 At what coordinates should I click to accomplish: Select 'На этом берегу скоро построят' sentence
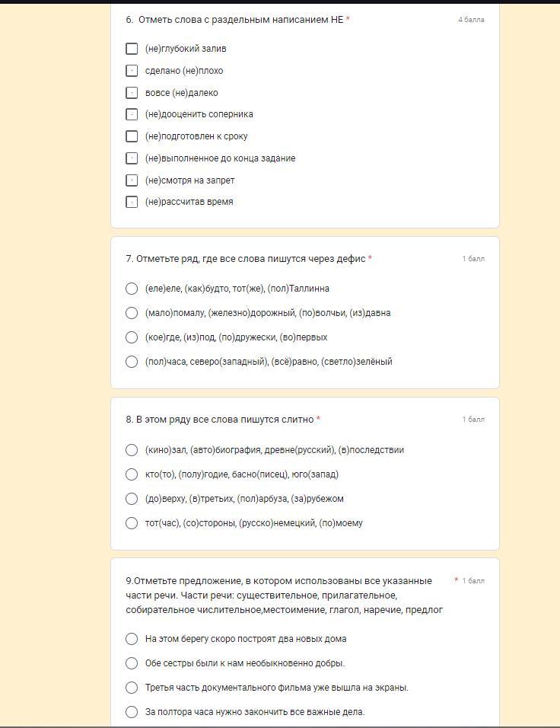(x=132, y=639)
